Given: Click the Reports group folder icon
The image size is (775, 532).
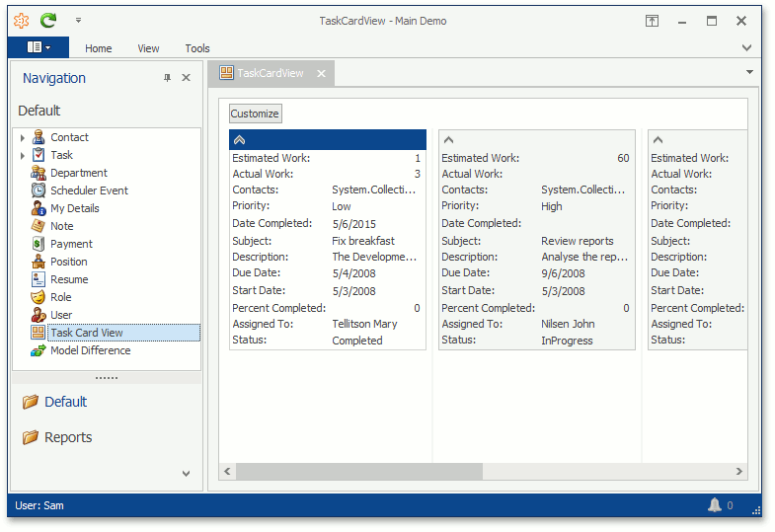Looking at the screenshot, I should [x=31, y=437].
